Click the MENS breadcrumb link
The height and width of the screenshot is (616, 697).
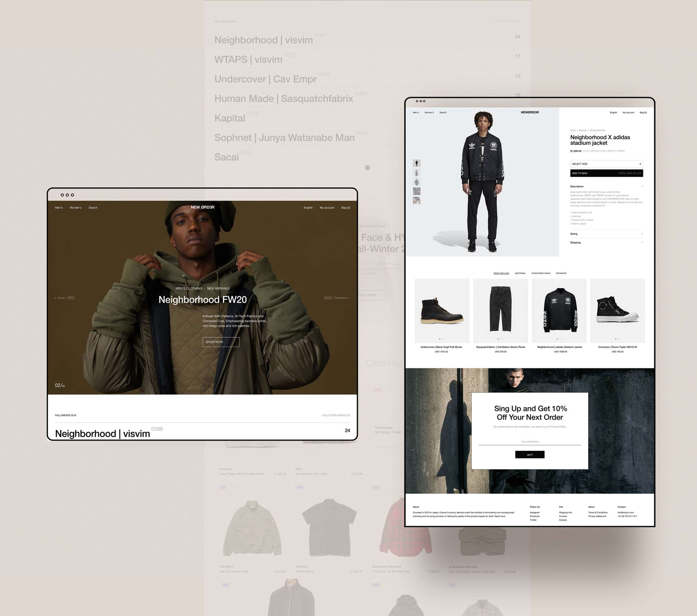573,131
